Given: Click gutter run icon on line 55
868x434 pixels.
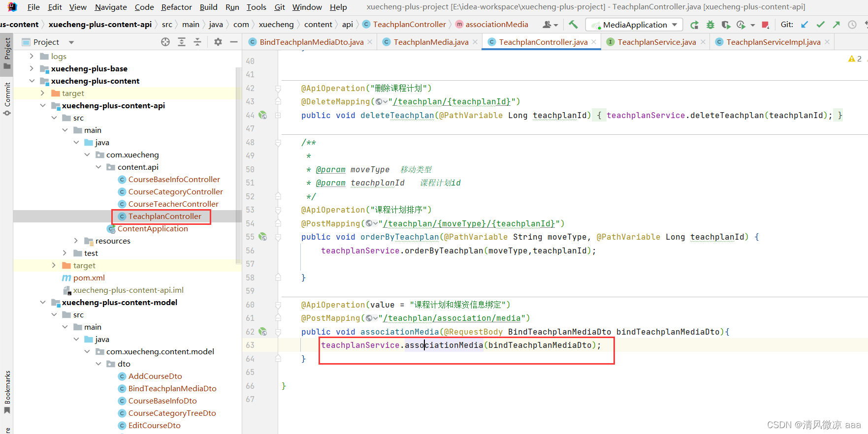Looking at the screenshot, I should [x=263, y=237].
